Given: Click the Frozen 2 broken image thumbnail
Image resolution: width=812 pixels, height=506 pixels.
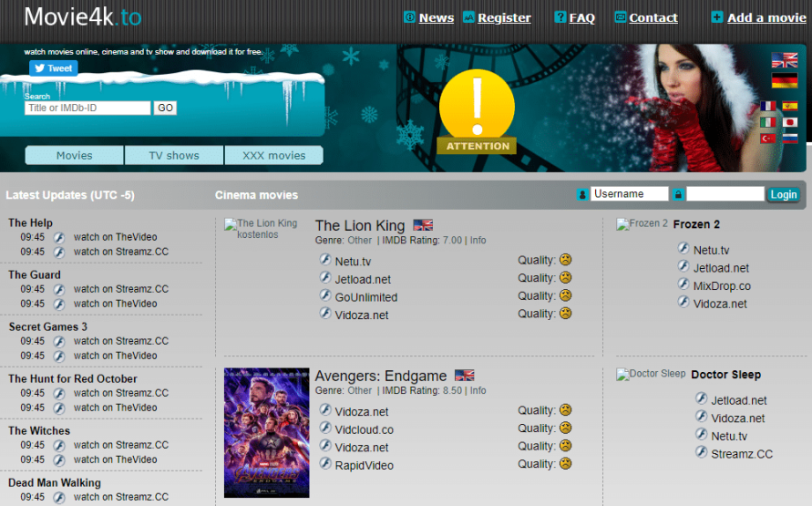Looking at the screenshot, I should (642, 223).
